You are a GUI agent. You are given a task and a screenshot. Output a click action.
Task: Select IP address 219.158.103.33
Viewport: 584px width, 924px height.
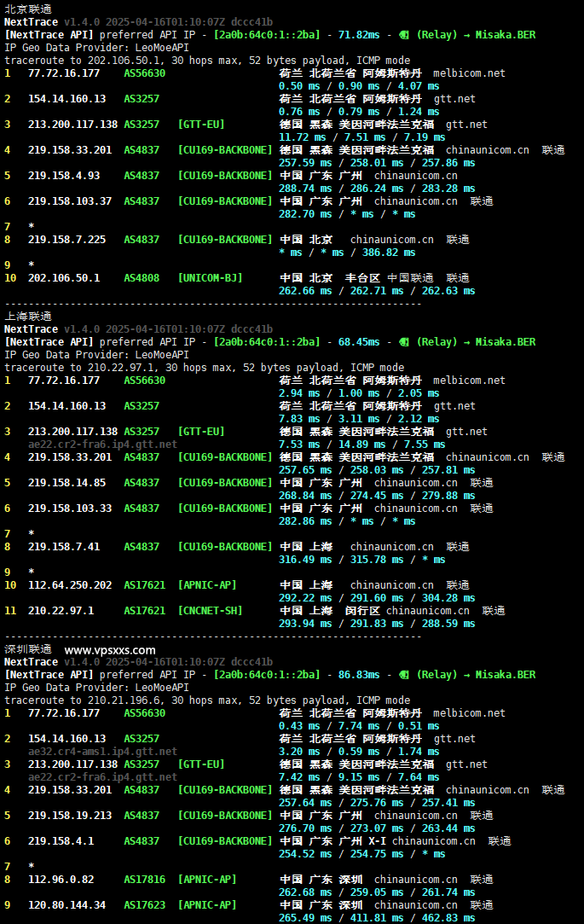69,508
